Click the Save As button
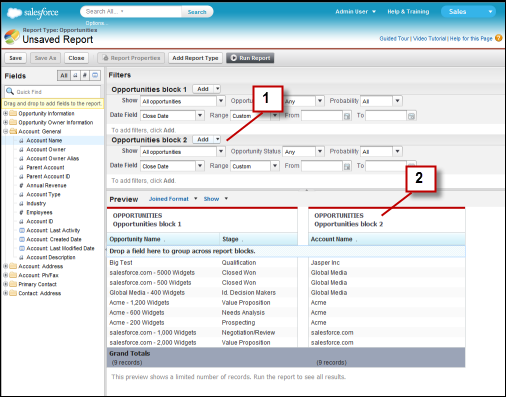Image resolution: width=506 pixels, height=397 pixels. [45, 58]
